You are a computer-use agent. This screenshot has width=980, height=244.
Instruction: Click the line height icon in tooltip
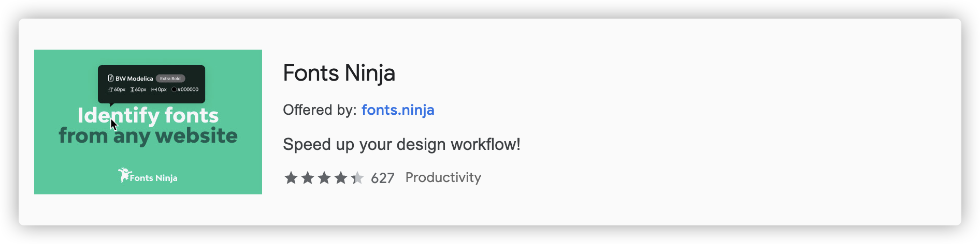(x=132, y=89)
